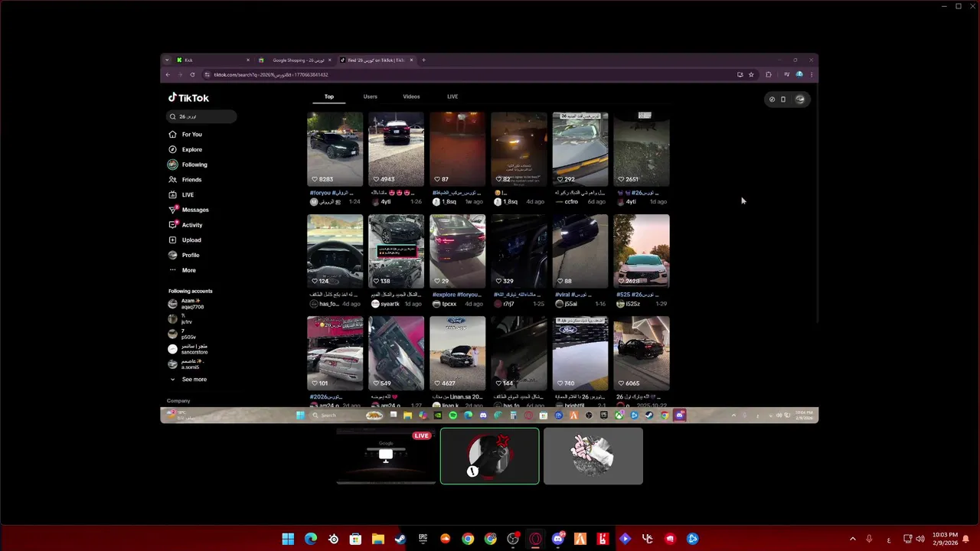The image size is (980, 551).
Task: Open the Upload page in sidebar
Action: (185, 240)
